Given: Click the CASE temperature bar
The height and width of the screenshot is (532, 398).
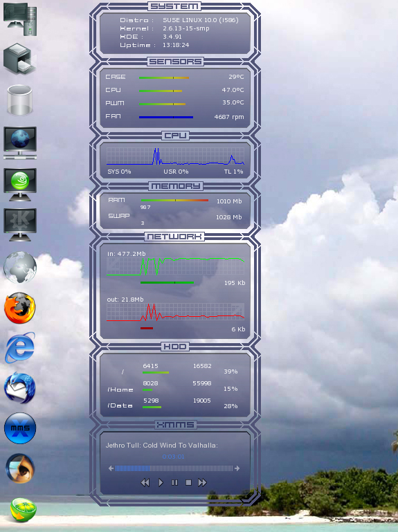Looking at the screenshot, I should click(x=163, y=77).
